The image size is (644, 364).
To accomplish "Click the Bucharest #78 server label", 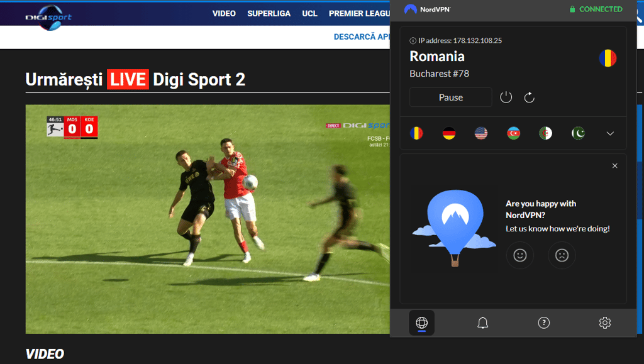I will pyautogui.click(x=439, y=74).
